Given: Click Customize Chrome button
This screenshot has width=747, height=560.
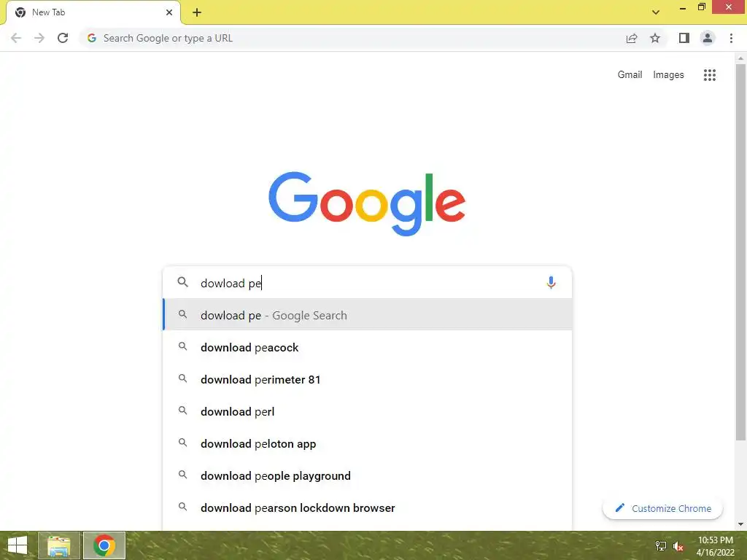Looking at the screenshot, I should (x=662, y=508).
